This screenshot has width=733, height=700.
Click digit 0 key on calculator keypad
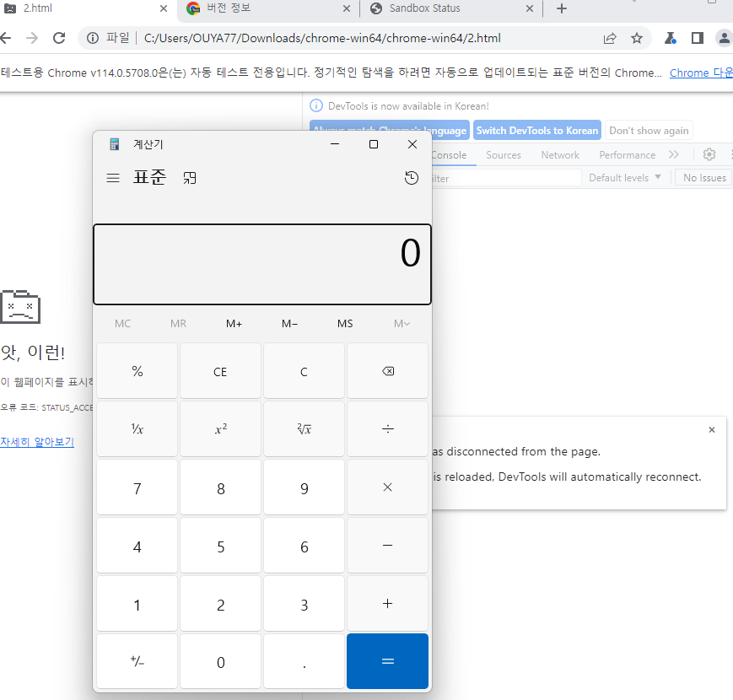[220, 661]
